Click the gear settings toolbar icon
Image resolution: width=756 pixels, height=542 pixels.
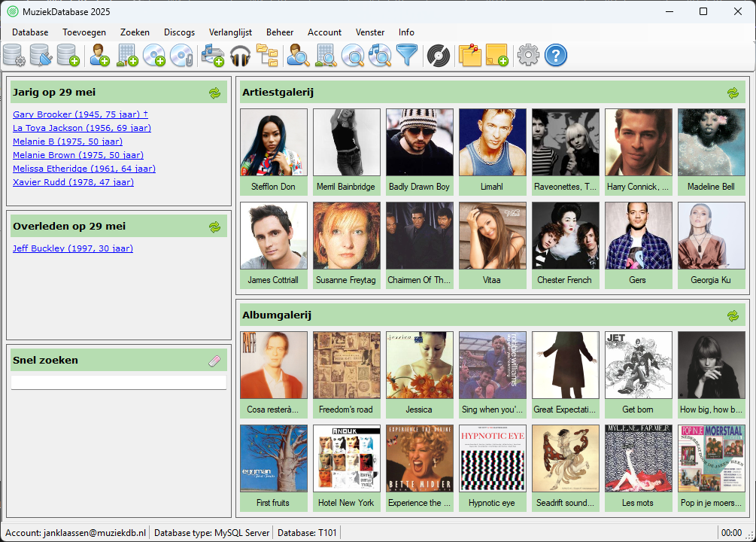pos(528,55)
